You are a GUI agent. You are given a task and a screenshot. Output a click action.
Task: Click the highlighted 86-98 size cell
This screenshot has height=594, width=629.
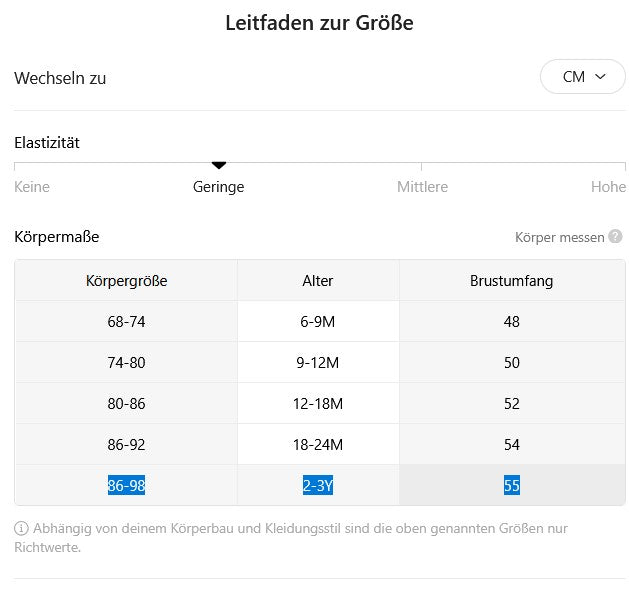(126, 486)
